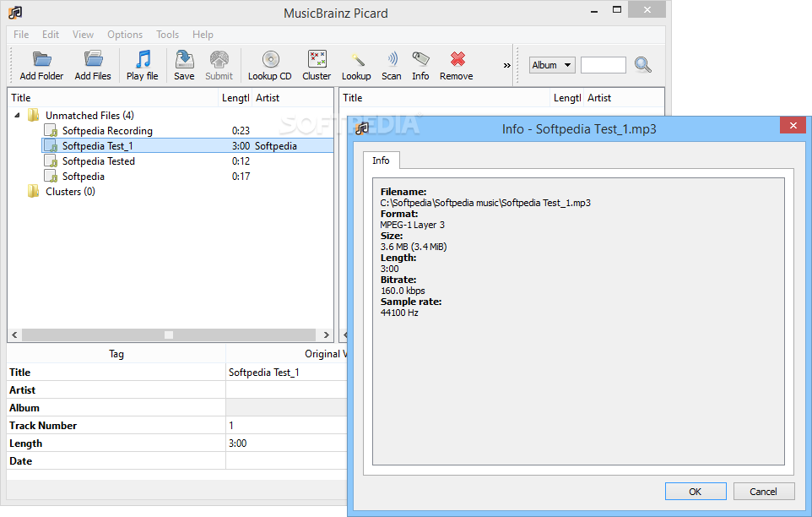The height and width of the screenshot is (517, 812).
Task: Click the Tag column header in metadata table
Action: 116,354
